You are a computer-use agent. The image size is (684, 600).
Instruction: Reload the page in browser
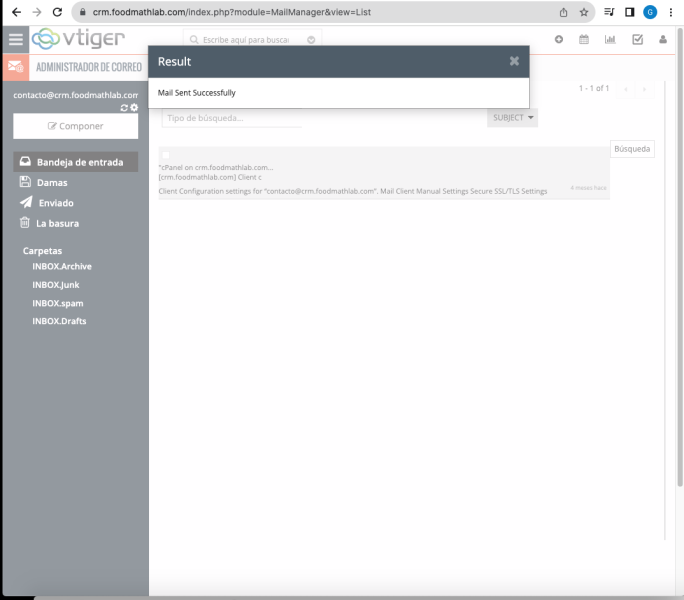pos(57,12)
